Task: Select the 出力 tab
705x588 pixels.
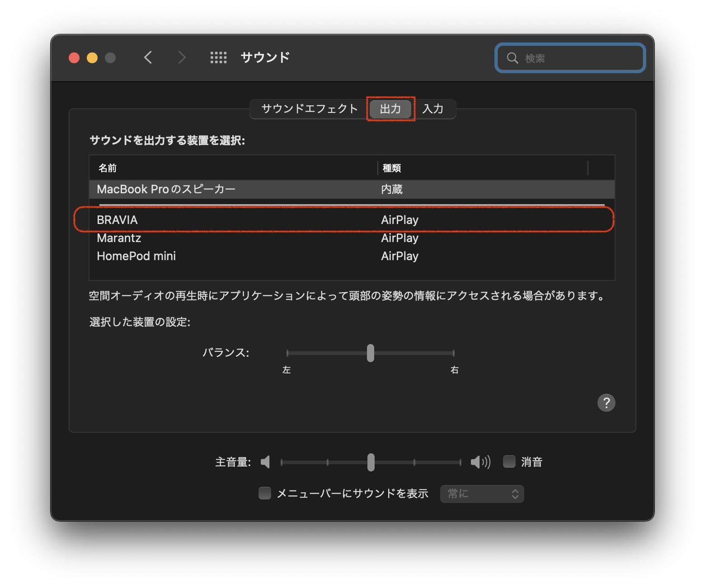Action: [x=390, y=109]
